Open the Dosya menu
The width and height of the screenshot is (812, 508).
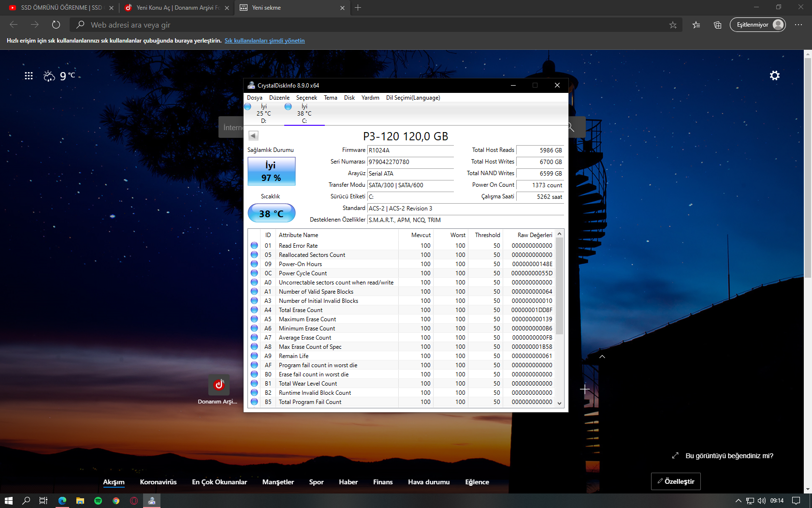(x=255, y=98)
